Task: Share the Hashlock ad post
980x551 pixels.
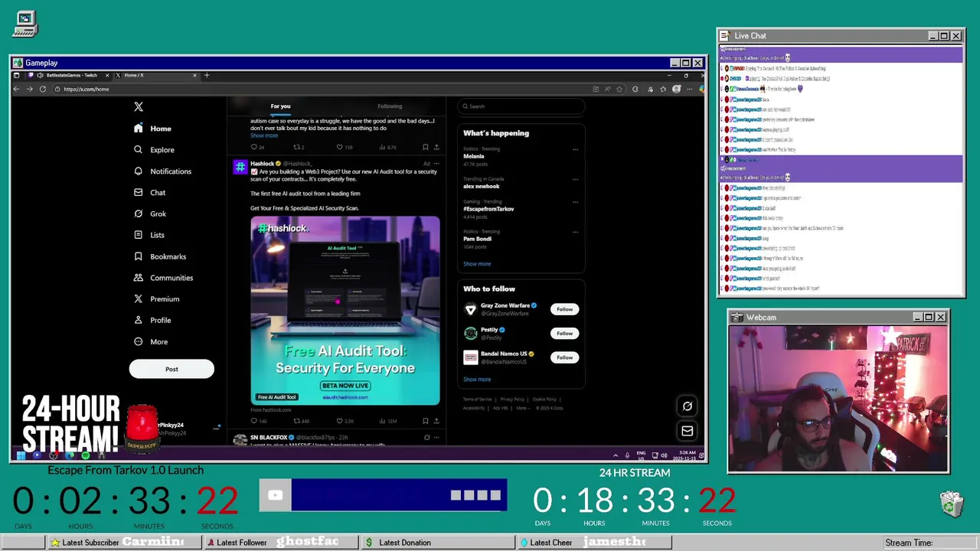Action: coord(436,421)
